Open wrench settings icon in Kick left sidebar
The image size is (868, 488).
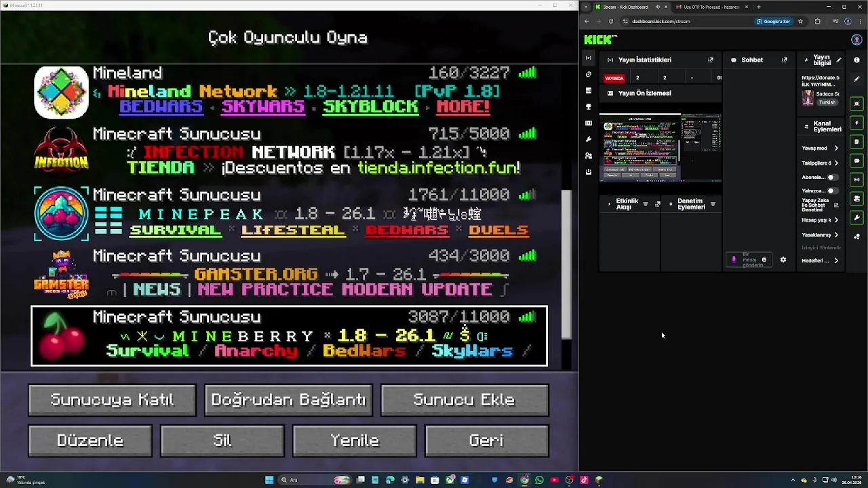(588, 140)
